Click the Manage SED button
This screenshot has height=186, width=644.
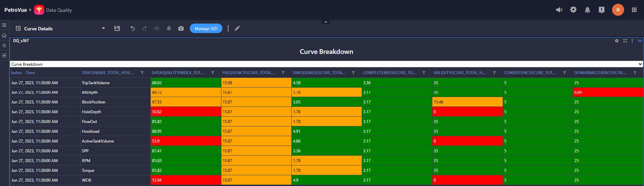click(206, 29)
